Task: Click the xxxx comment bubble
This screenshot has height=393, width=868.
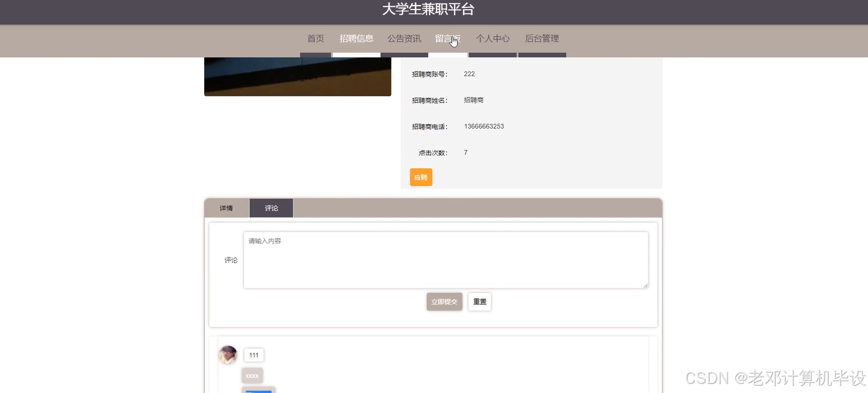Action: click(252, 375)
